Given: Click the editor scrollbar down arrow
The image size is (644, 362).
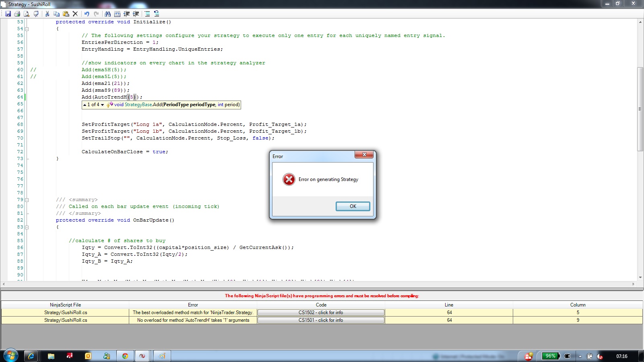Looking at the screenshot, I should coord(640,278).
